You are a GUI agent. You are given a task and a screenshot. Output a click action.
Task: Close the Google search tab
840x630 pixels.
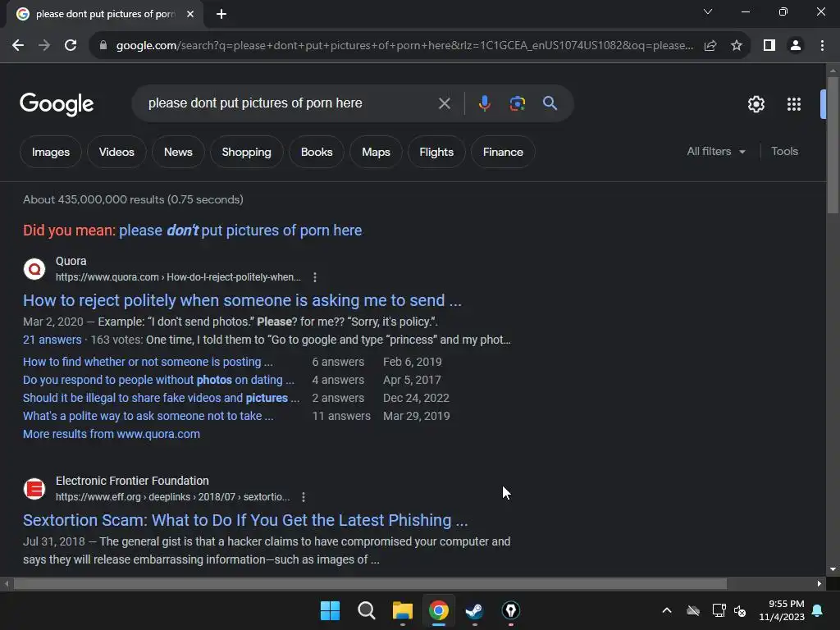(x=190, y=14)
